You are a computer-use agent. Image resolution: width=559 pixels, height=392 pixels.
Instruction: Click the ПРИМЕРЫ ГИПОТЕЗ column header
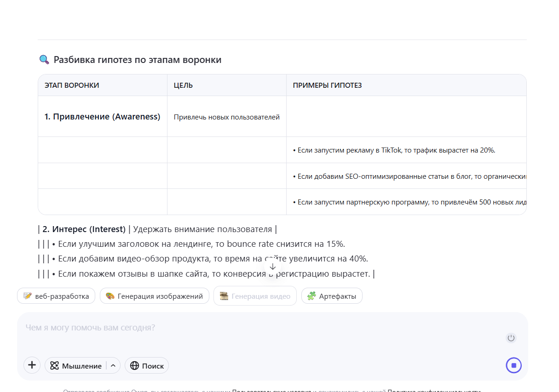point(327,85)
